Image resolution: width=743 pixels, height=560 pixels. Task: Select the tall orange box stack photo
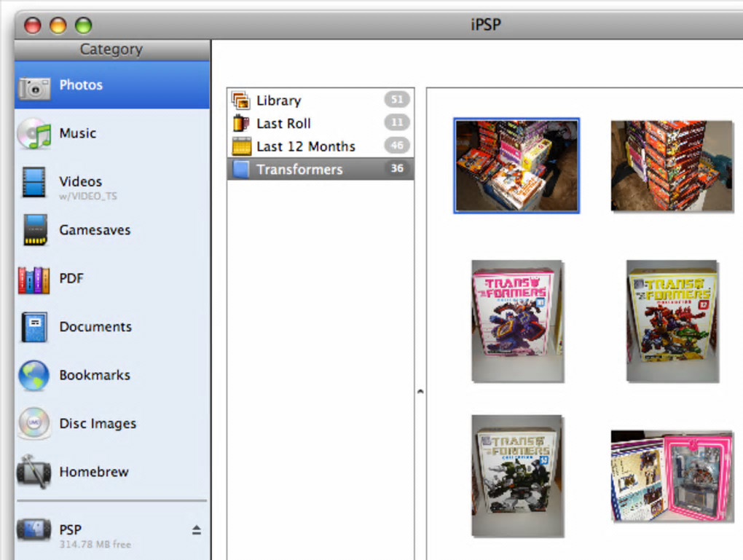click(672, 166)
